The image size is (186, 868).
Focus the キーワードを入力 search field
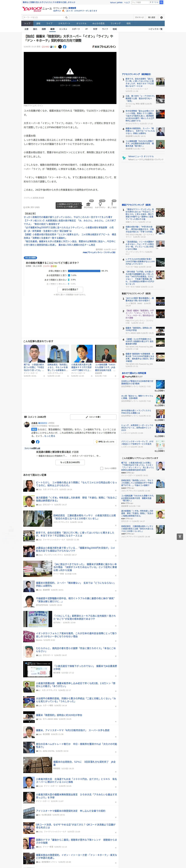point(44,18)
